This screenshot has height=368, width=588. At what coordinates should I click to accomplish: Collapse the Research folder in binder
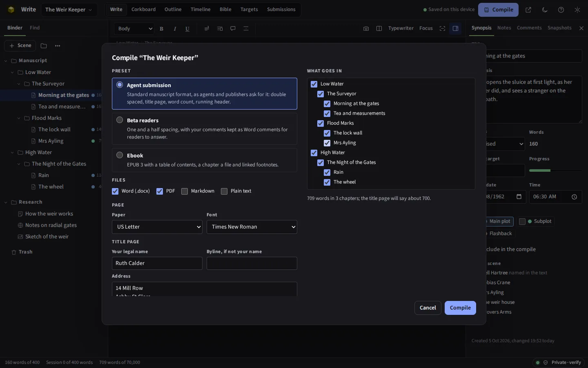click(6, 202)
